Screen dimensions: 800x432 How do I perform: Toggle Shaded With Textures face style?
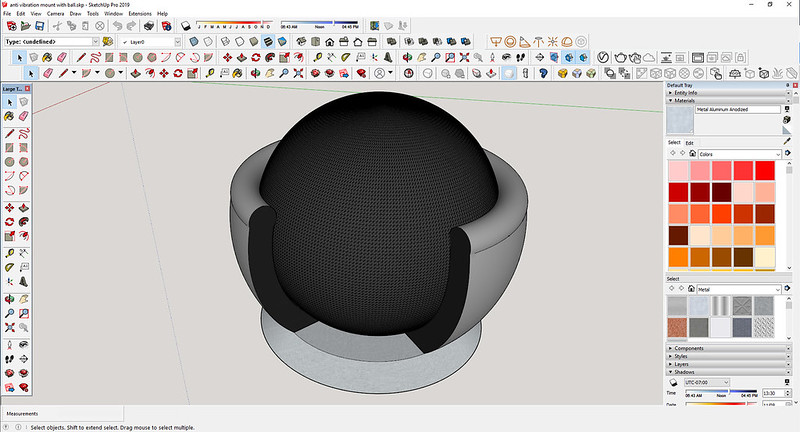tap(268, 41)
